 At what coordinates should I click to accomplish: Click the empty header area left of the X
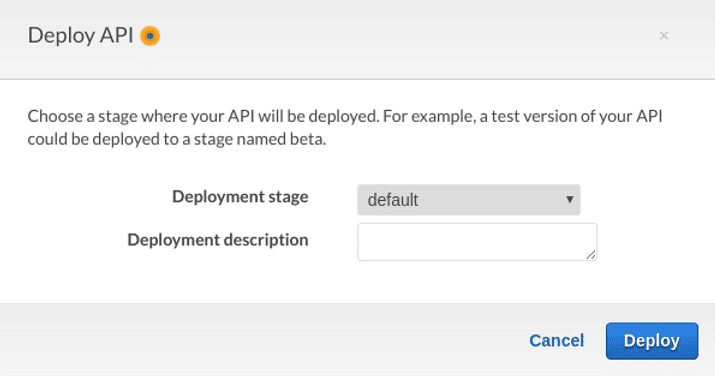(410, 36)
